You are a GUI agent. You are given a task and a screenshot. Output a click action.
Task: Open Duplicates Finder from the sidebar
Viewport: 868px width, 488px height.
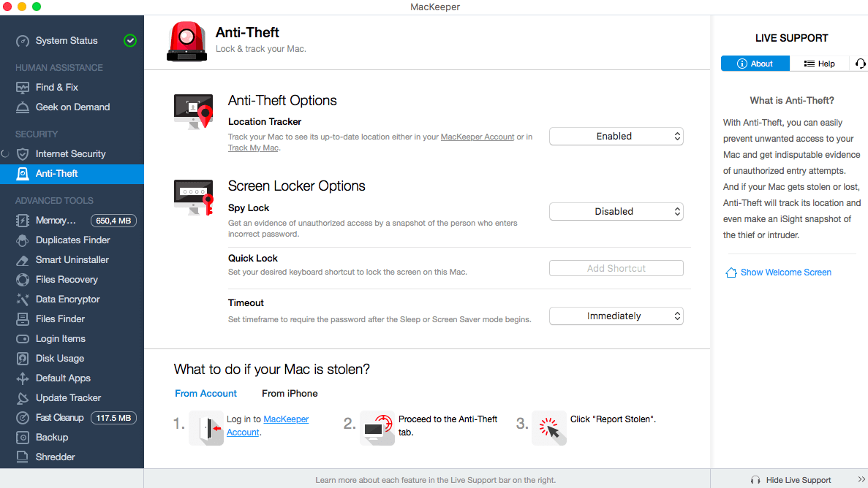[72, 240]
